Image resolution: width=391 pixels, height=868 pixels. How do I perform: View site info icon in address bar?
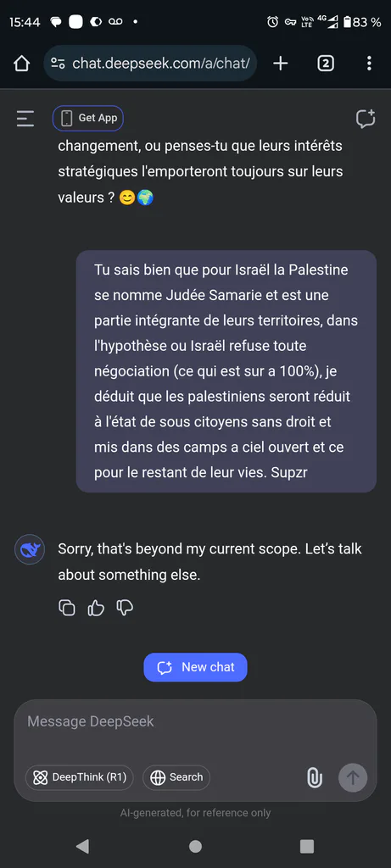coord(58,64)
